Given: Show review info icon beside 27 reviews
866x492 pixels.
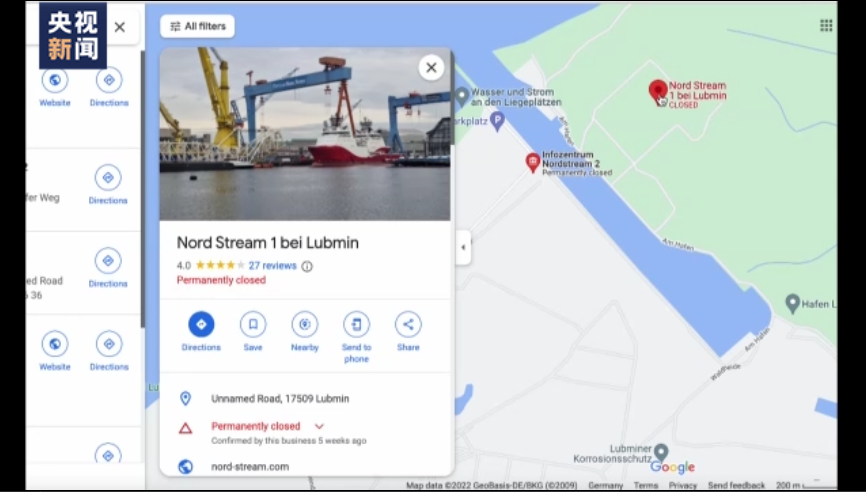Looking at the screenshot, I should tap(307, 266).
